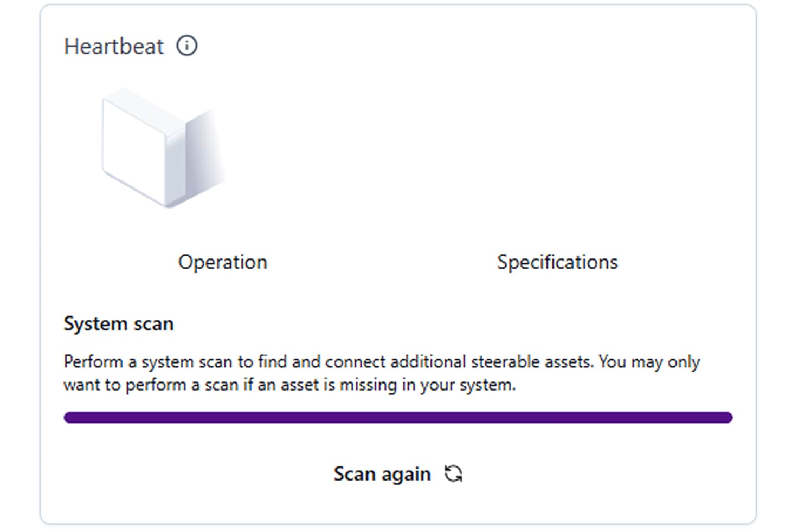Click the rescan arrows next to Scan again
This screenshot has height=532, width=798.
click(x=453, y=473)
